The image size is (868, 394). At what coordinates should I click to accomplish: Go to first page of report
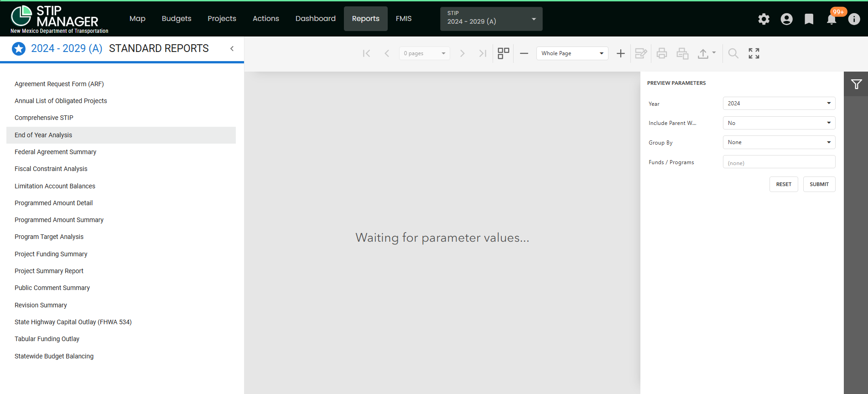click(x=366, y=53)
